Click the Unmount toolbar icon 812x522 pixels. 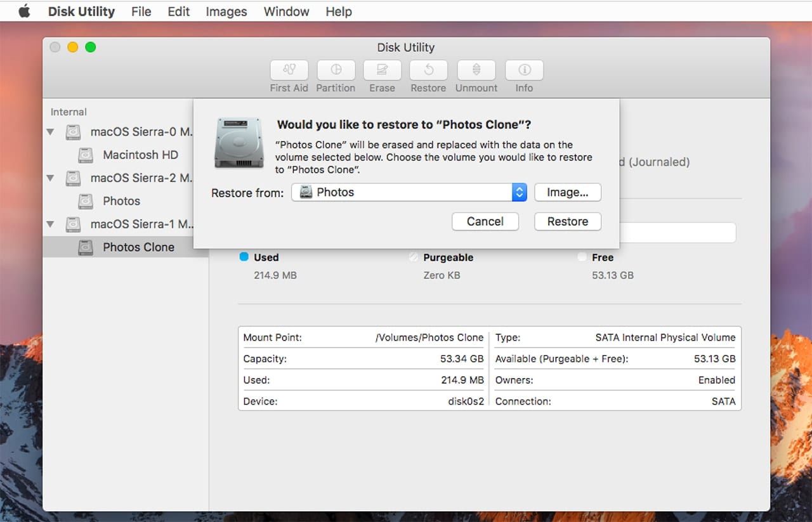[476, 70]
